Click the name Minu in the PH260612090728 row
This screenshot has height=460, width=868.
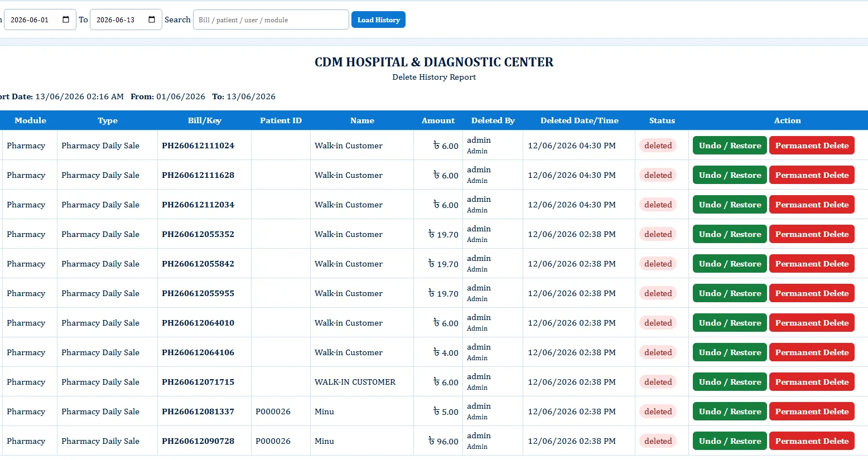click(324, 441)
